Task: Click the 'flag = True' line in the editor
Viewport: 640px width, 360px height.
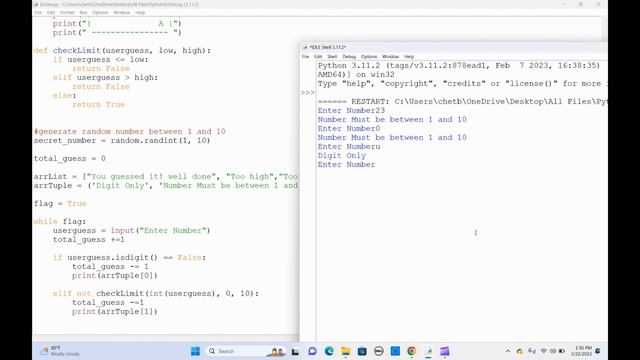Action: 60,203
